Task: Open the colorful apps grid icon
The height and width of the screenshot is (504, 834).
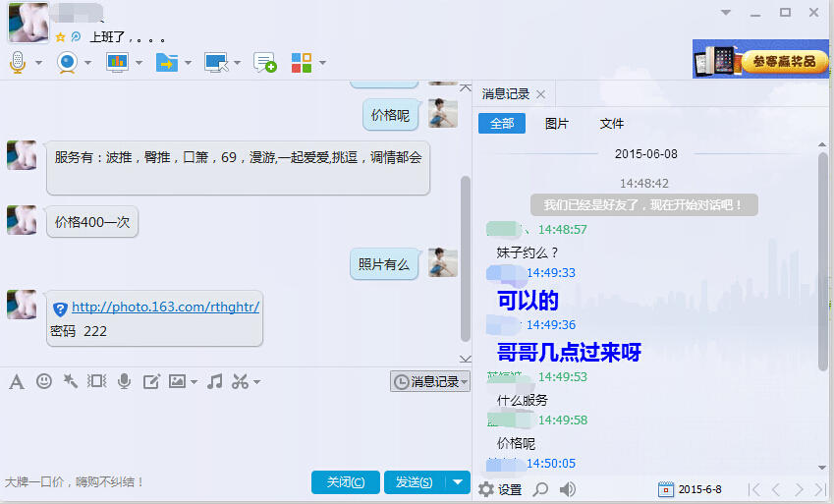Action: [x=301, y=62]
